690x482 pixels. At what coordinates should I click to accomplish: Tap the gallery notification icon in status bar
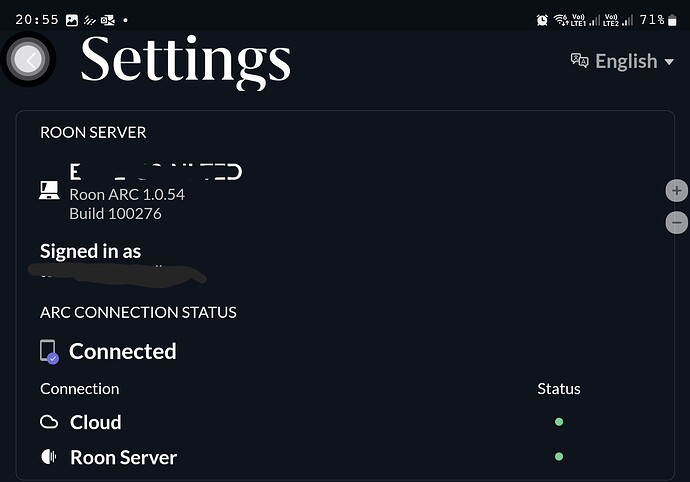72,20
